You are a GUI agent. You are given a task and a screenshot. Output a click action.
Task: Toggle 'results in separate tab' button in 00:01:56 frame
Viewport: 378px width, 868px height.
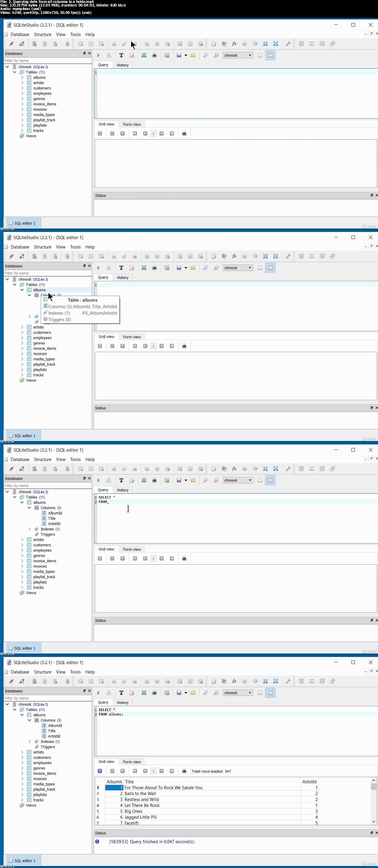(260, 268)
